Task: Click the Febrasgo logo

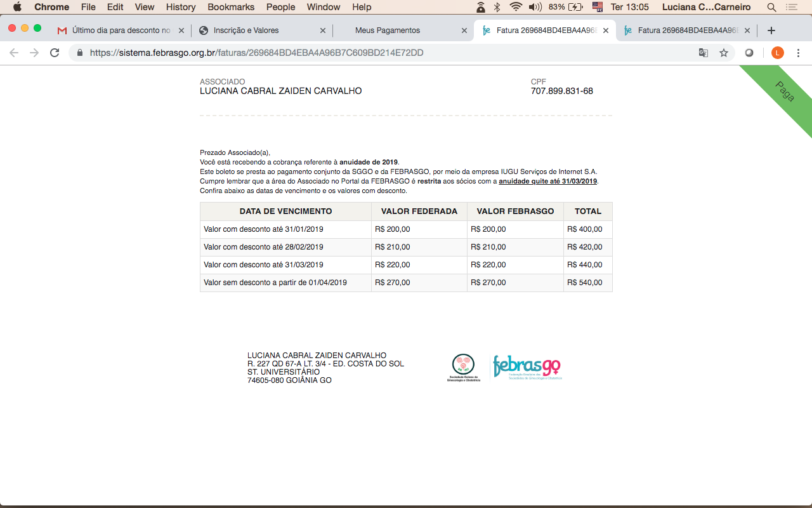Action: [x=527, y=367]
